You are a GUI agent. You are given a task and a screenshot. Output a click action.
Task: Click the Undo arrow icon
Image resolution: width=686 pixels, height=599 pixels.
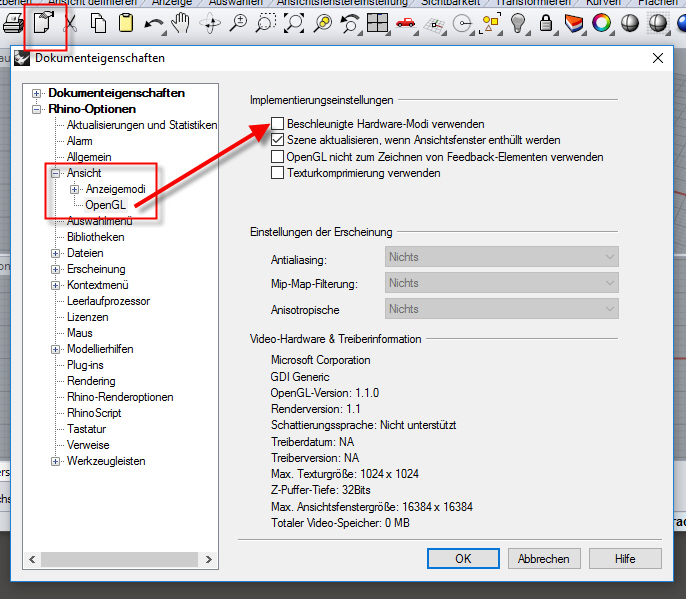click(x=155, y=24)
